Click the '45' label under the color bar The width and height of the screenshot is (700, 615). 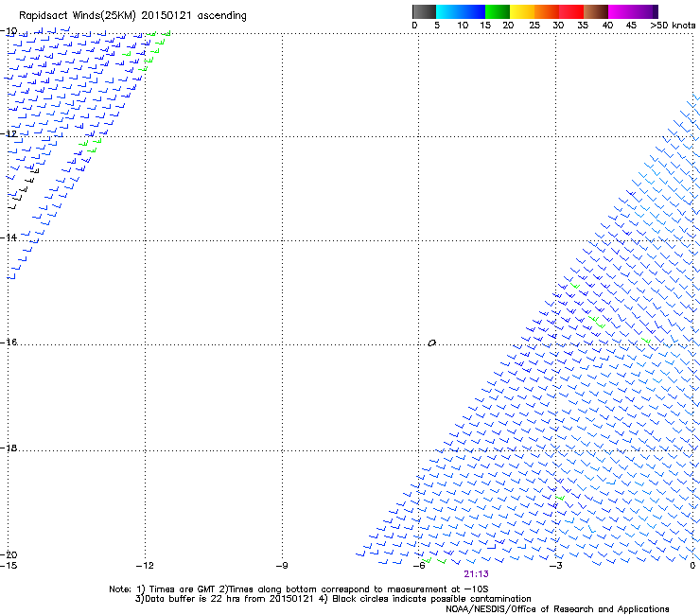point(631,26)
